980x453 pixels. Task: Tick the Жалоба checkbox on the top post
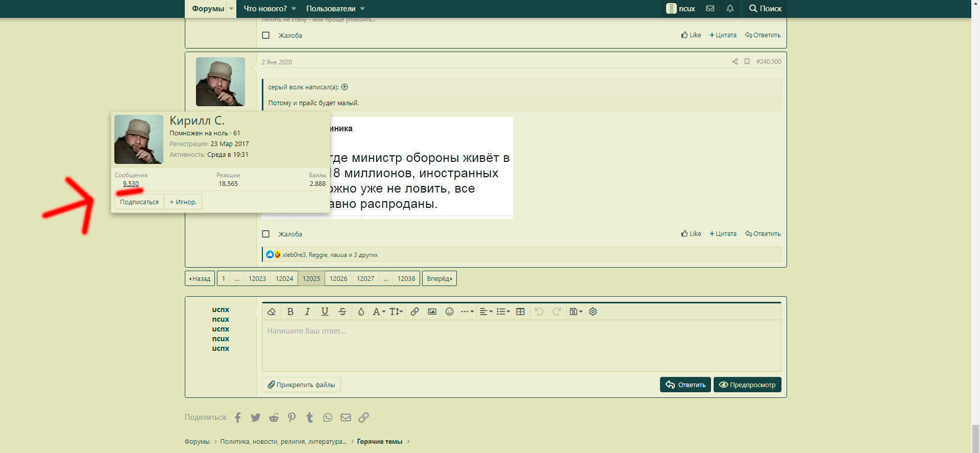pos(266,35)
